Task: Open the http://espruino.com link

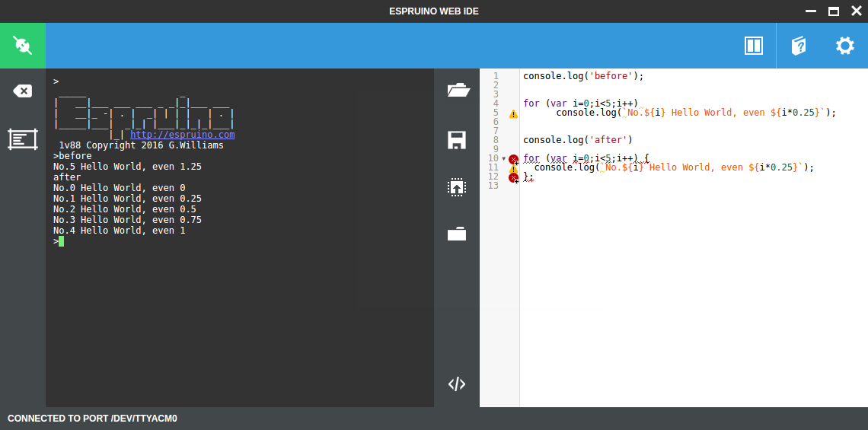Action: coord(183,135)
